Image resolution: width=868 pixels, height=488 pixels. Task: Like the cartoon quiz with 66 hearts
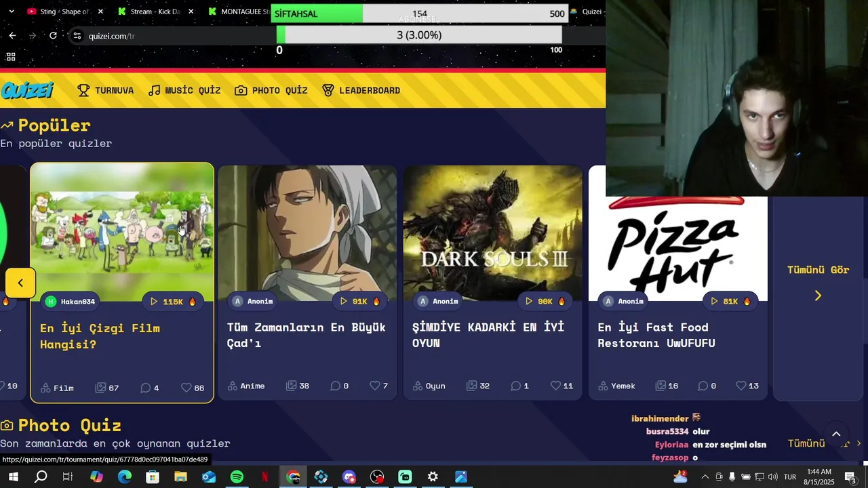(192, 388)
